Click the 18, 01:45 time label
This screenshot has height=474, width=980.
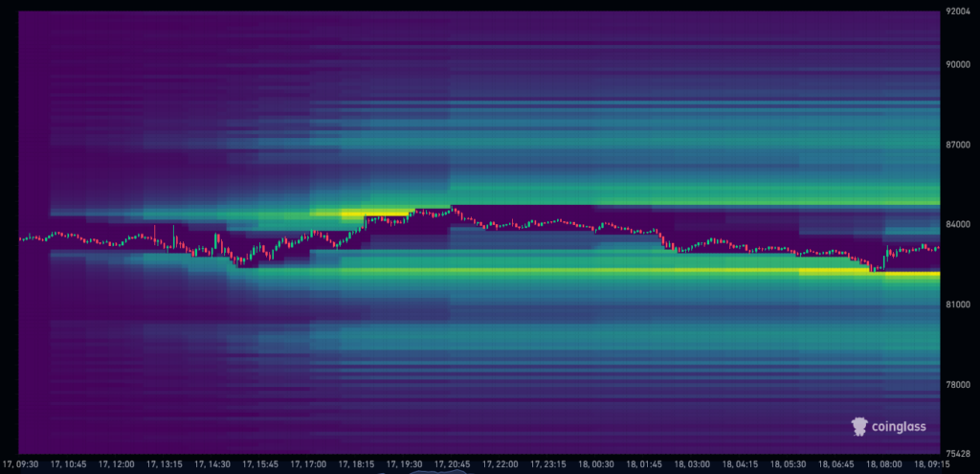644,464
